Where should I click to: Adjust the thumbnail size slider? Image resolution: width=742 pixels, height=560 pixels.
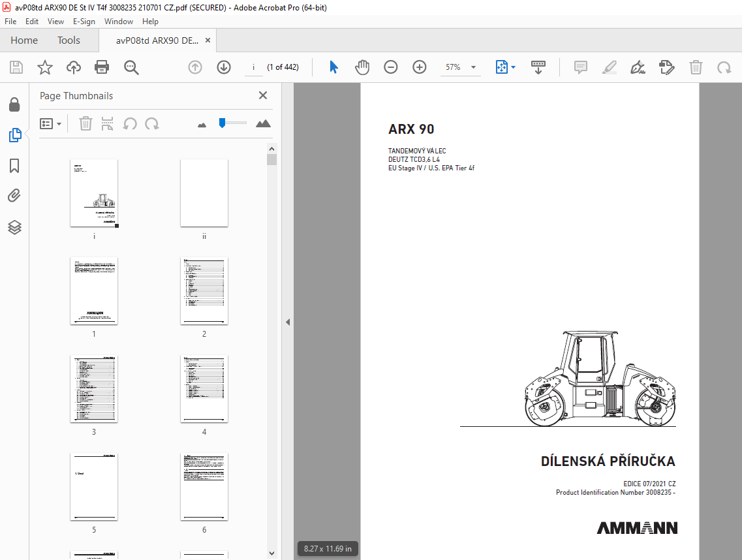click(x=232, y=123)
